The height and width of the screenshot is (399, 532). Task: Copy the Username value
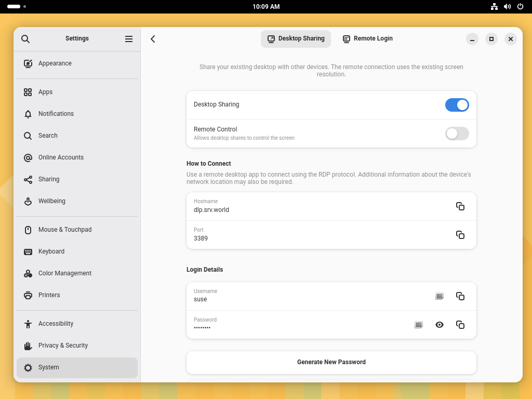460,296
